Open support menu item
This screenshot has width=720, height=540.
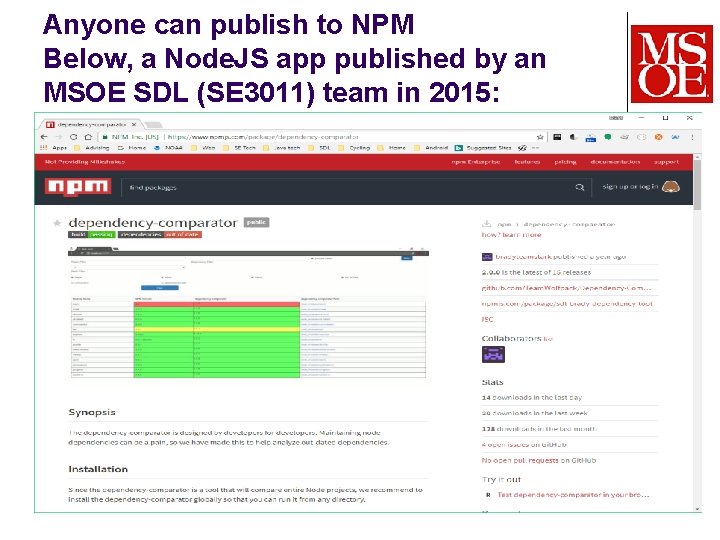pyautogui.click(x=666, y=162)
